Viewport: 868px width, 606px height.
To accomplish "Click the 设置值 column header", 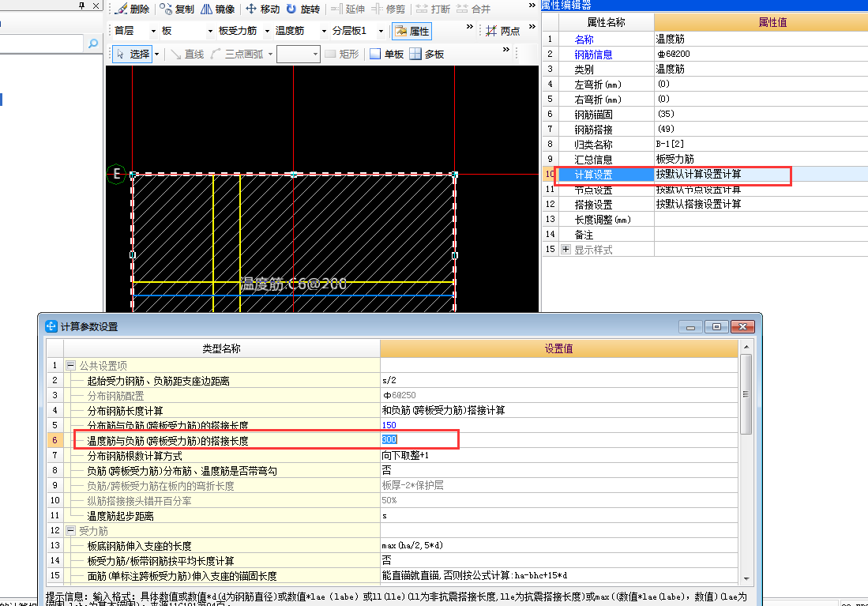I will (558, 348).
